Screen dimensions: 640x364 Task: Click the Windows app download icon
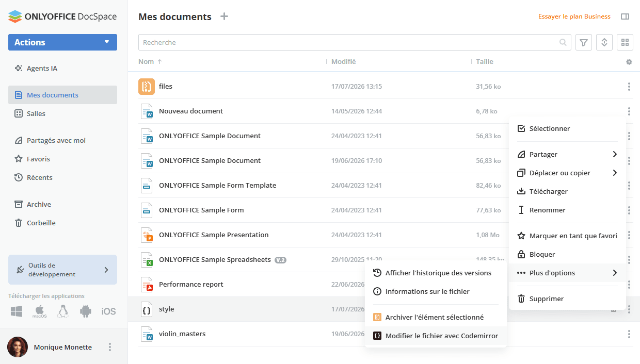(17, 311)
